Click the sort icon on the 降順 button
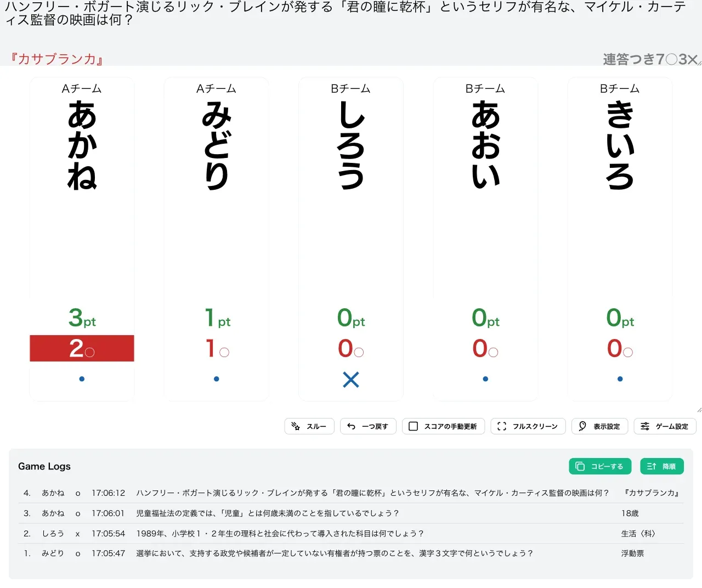 652,466
